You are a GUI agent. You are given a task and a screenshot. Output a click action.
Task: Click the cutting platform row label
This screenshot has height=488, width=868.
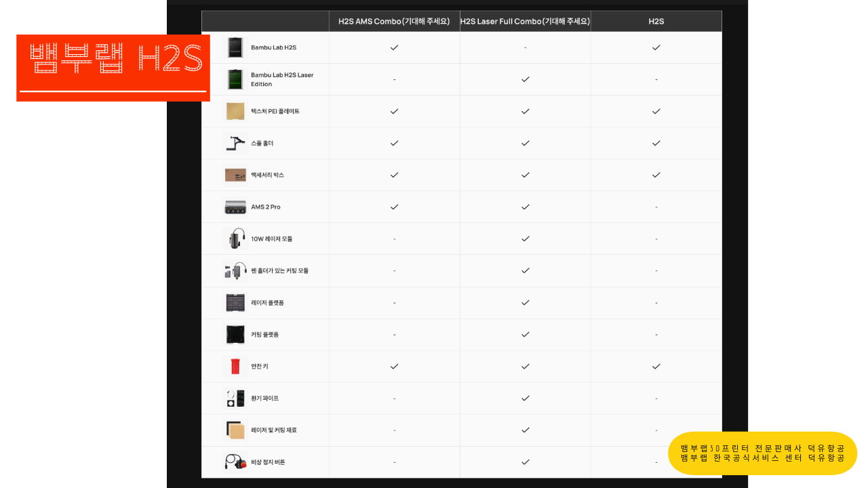click(x=264, y=334)
